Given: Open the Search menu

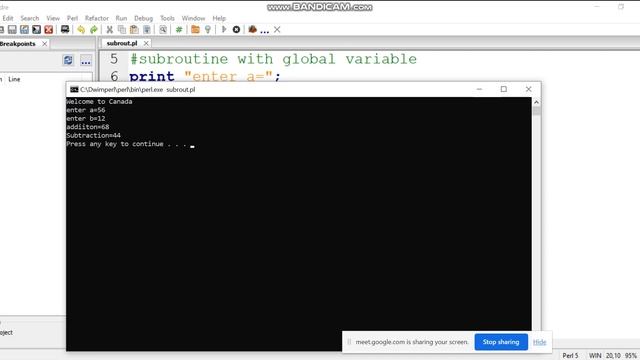Looking at the screenshot, I should pos(30,18).
